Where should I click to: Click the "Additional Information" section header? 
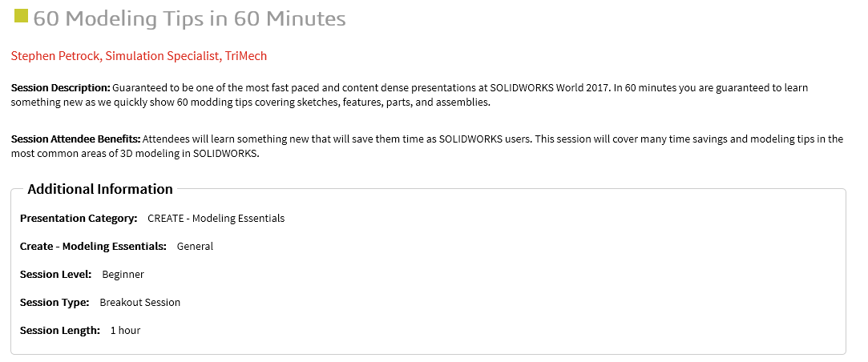[100, 189]
